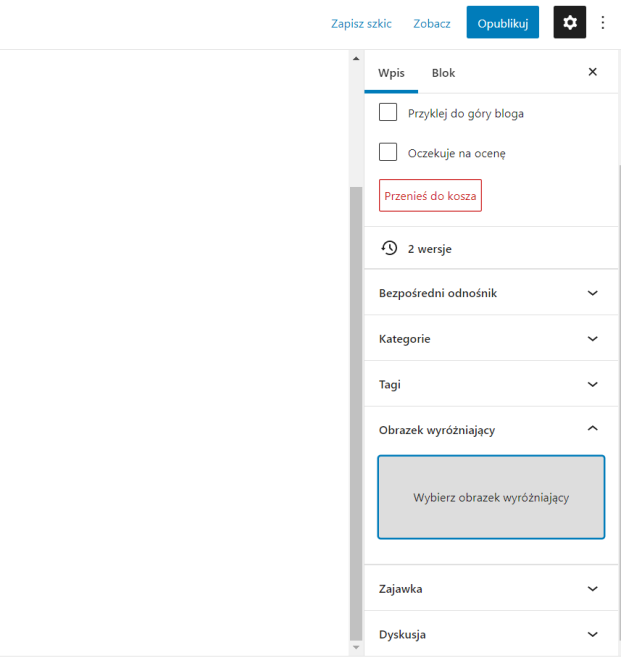Expand the 'Bezpośredni odnośnik' section
The height and width of the screenshot is (658, 621).
coord(491,293)
